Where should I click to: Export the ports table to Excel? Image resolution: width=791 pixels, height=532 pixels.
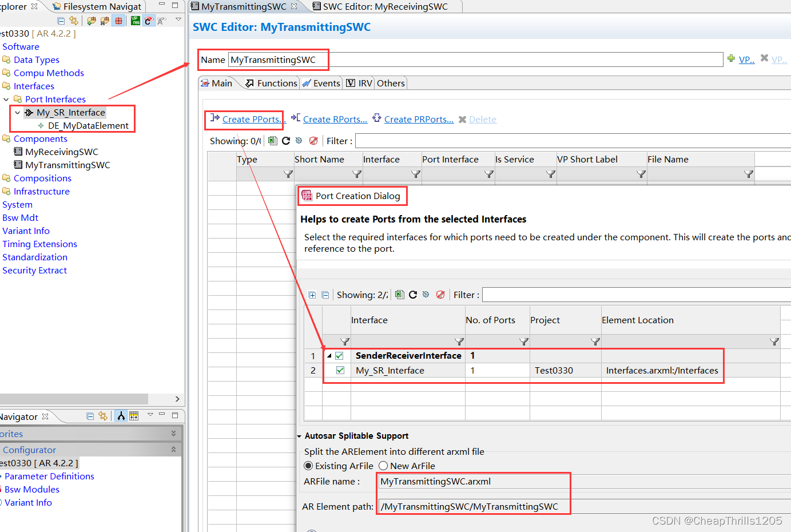(273, 141)
